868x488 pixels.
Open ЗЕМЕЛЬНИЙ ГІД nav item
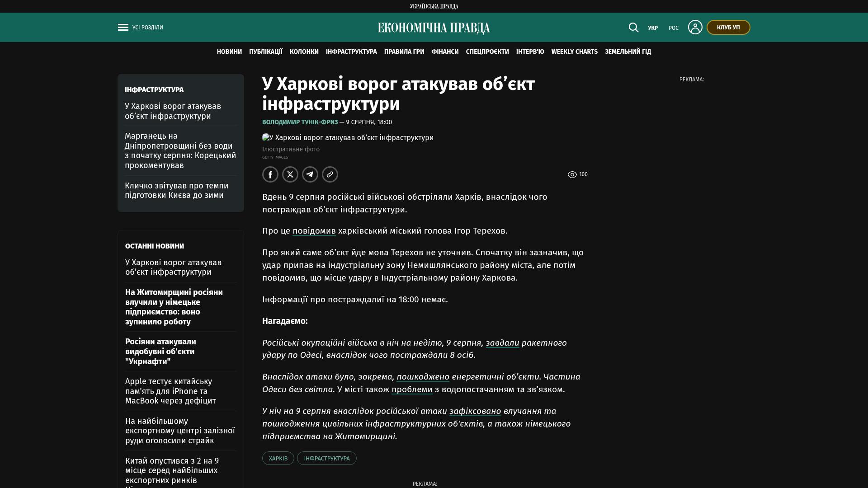tap(628, 52)
